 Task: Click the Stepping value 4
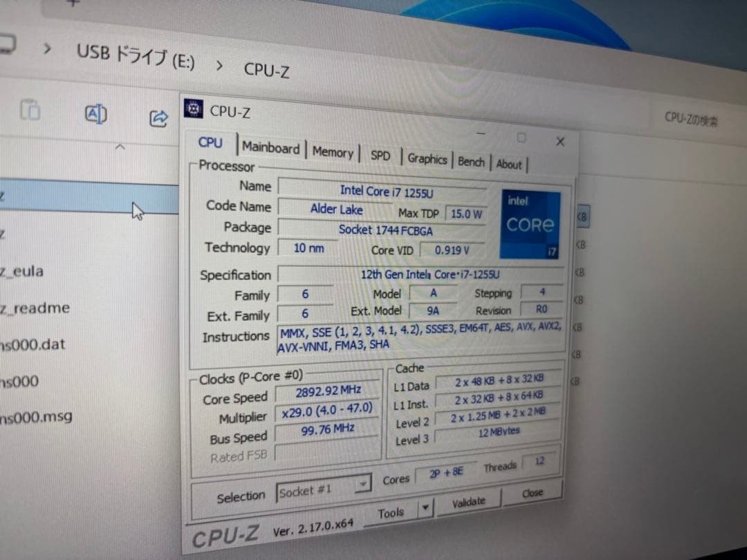542,291
